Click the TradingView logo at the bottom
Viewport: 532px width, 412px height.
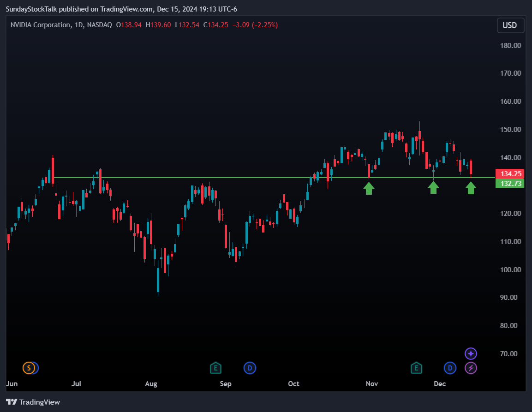(33, 402)
